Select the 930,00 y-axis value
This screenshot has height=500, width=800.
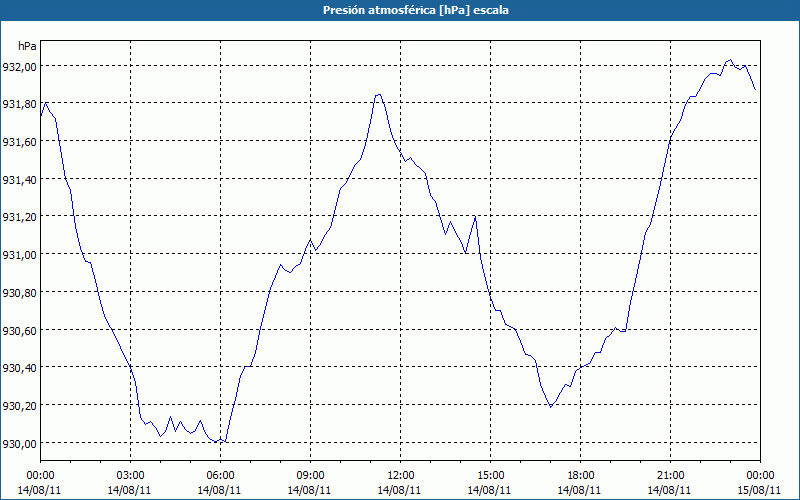(19, 443)
